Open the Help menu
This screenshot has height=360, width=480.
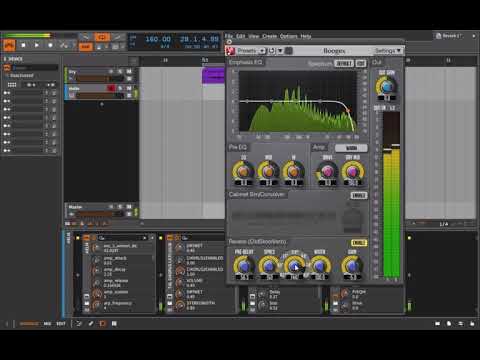pos(306,36)
